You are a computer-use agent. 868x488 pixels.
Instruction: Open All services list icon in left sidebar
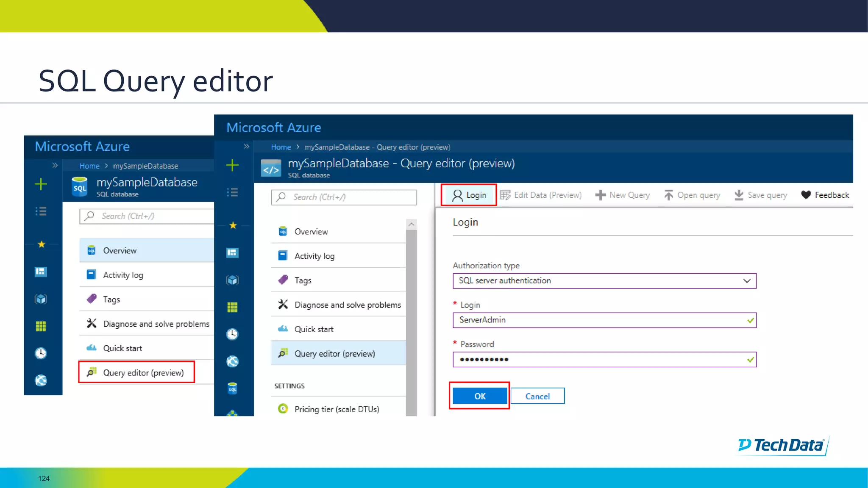coord(41,211)
